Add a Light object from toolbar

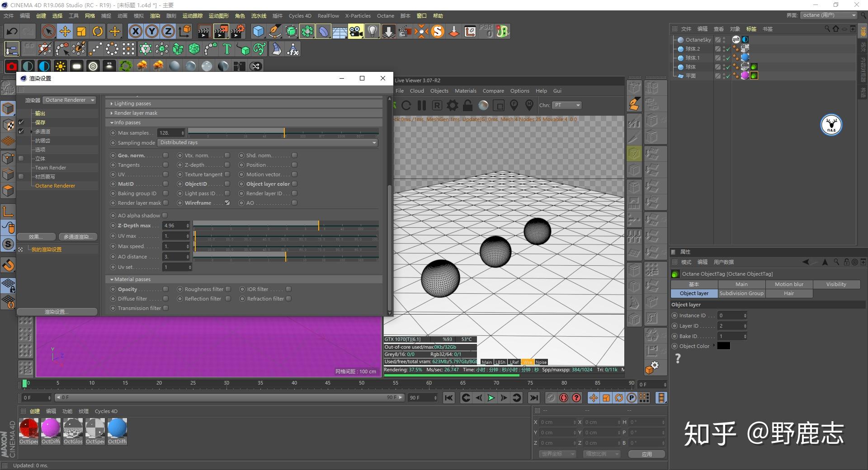(372, 31)
